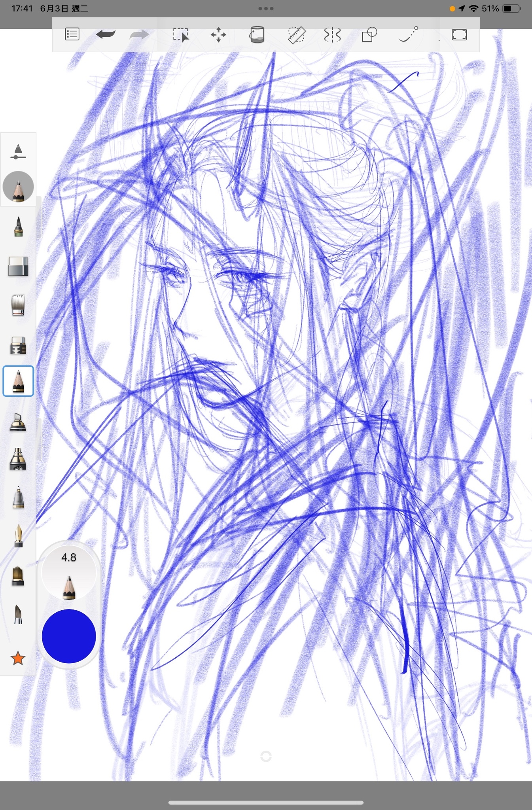The height and width of the screenshot is (810, 532).
Task: Tap the 17:41 clock
Action: pos(22,8)
